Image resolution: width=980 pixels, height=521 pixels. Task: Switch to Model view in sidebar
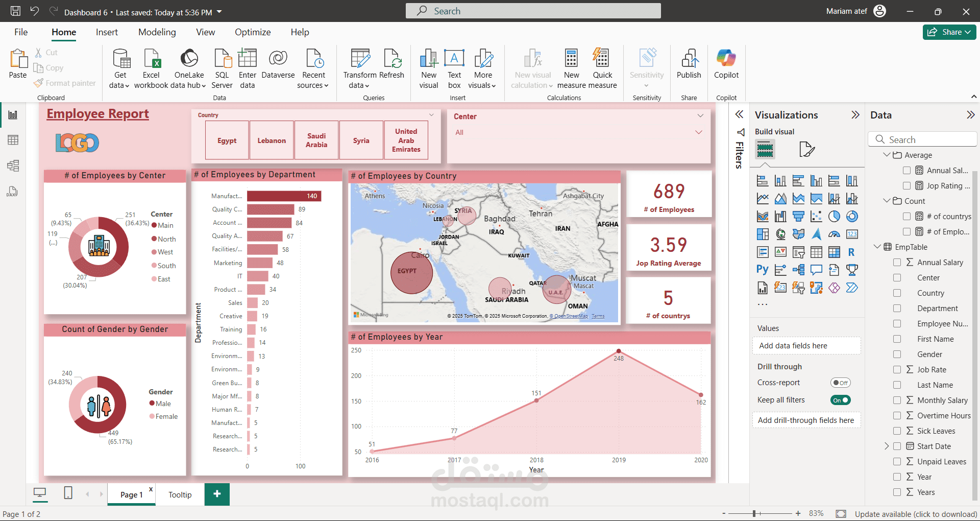(13, 165)
